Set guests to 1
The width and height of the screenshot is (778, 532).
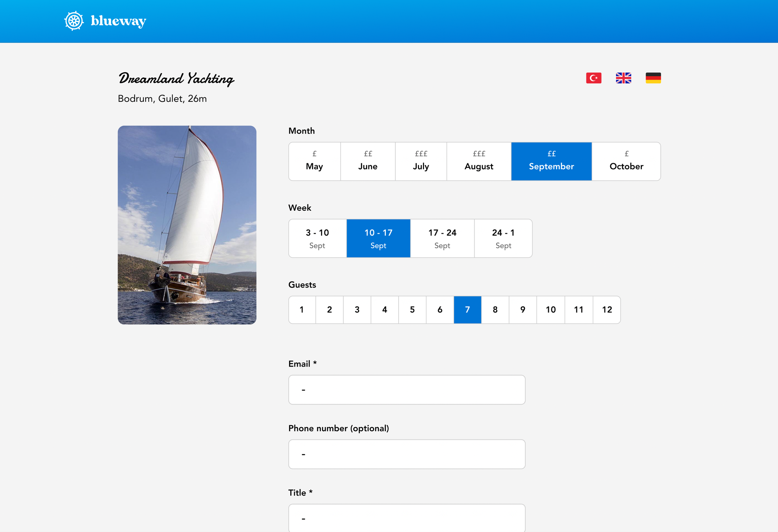pos(302,310)
